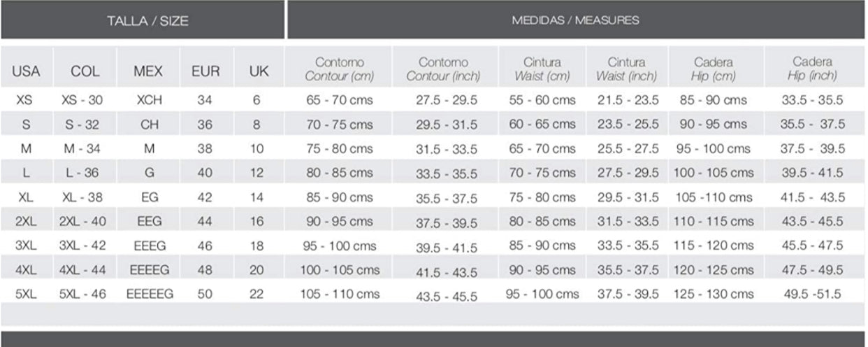
Task: Select the USA column header
Action: coord(26,71)
